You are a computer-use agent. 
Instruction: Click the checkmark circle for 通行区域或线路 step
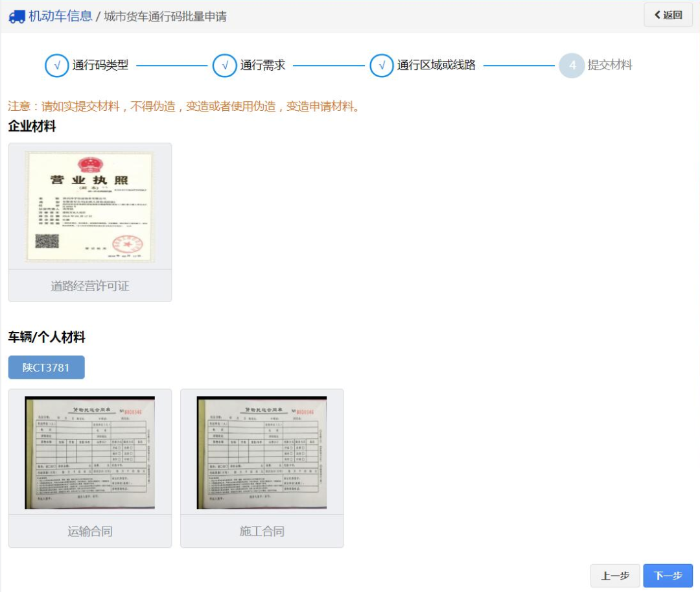click(x=382, y=65)
